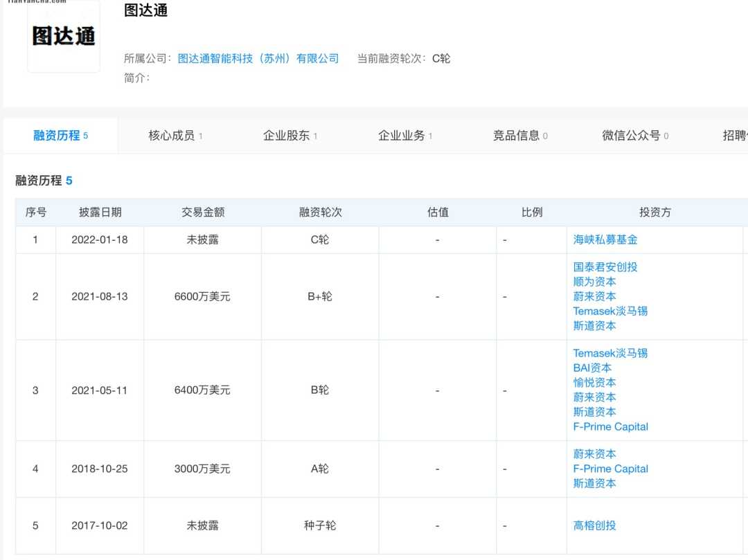Click 未披露 amount in the C轮 row
748x560 pixels.
pos(202,240)
